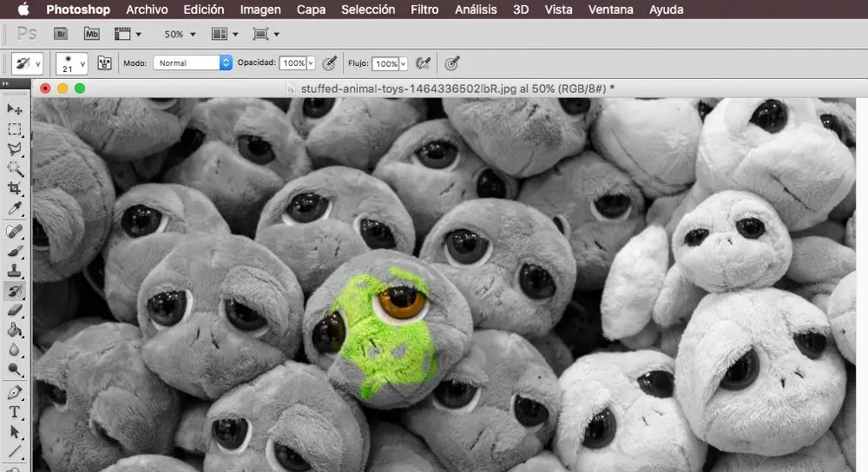Choose the Horizontal Type tool
868x472 pixels.
point(15,412)
